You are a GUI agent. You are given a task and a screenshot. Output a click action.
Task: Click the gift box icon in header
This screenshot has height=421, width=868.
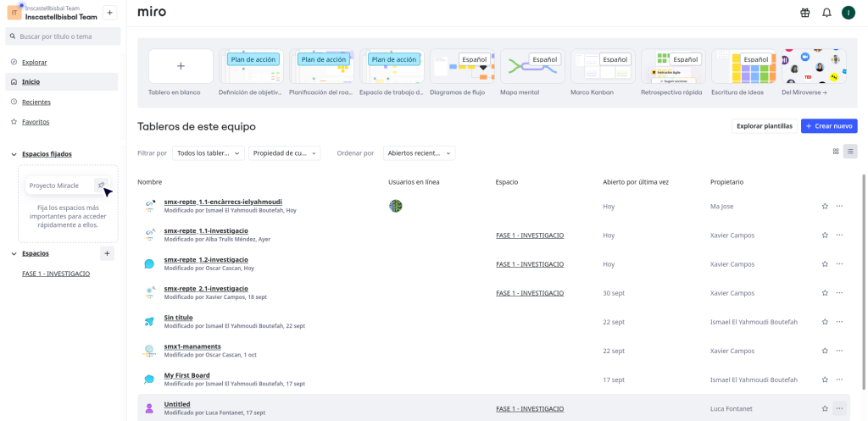(804, 13)
